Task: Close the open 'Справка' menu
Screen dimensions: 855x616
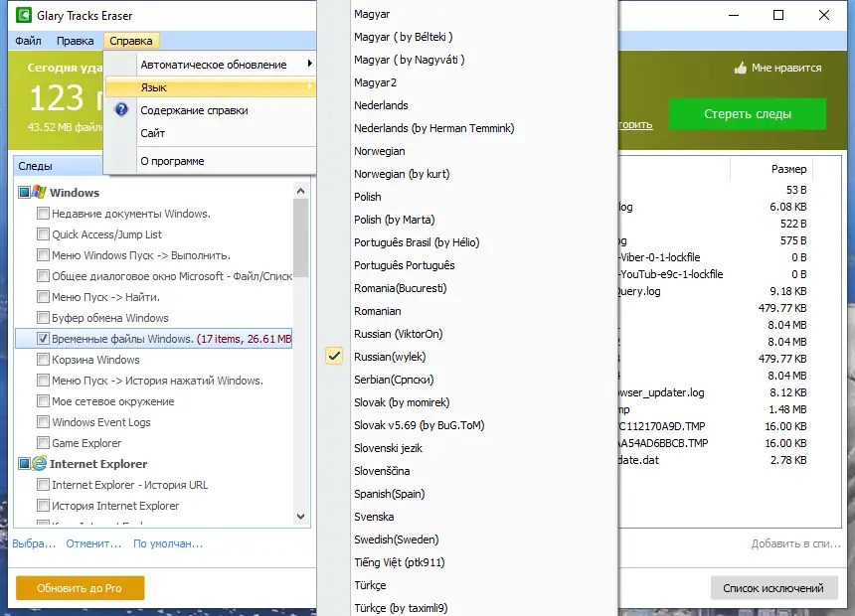Action: 131,41
